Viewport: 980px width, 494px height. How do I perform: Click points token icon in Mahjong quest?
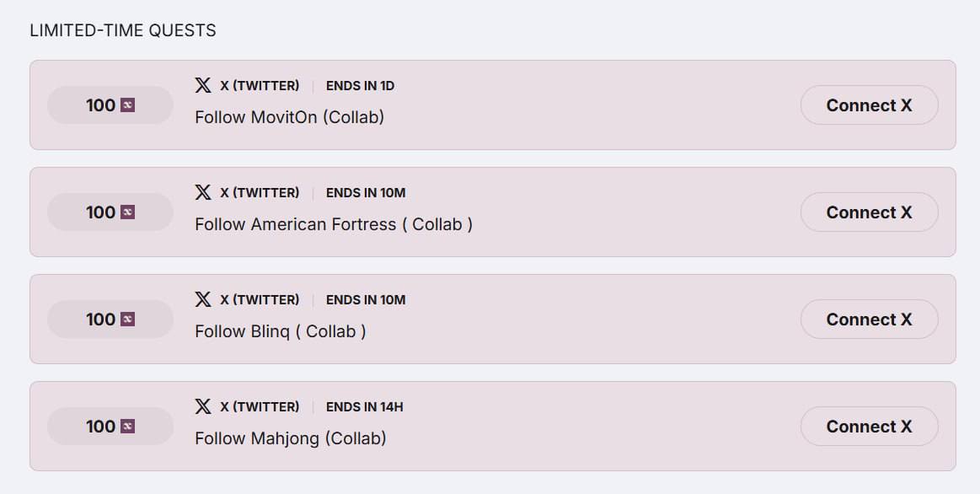click(x=128, y=427)
